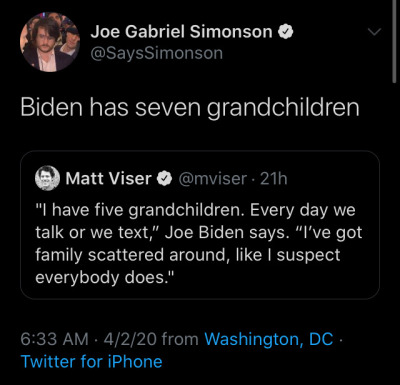Open Matt Viser's small avatar in quoted tweet

[47, 178]
